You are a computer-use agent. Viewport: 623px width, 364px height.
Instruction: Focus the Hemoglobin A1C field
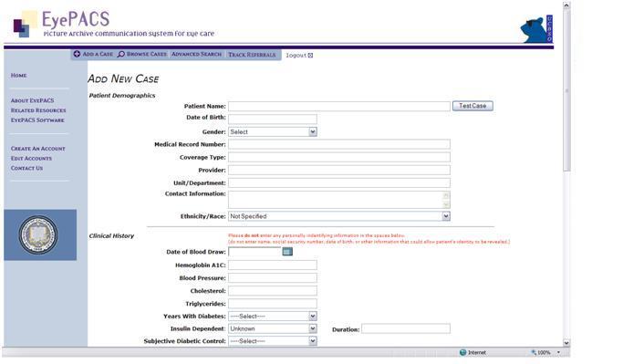pyautogui.click(x=273, y=265)
